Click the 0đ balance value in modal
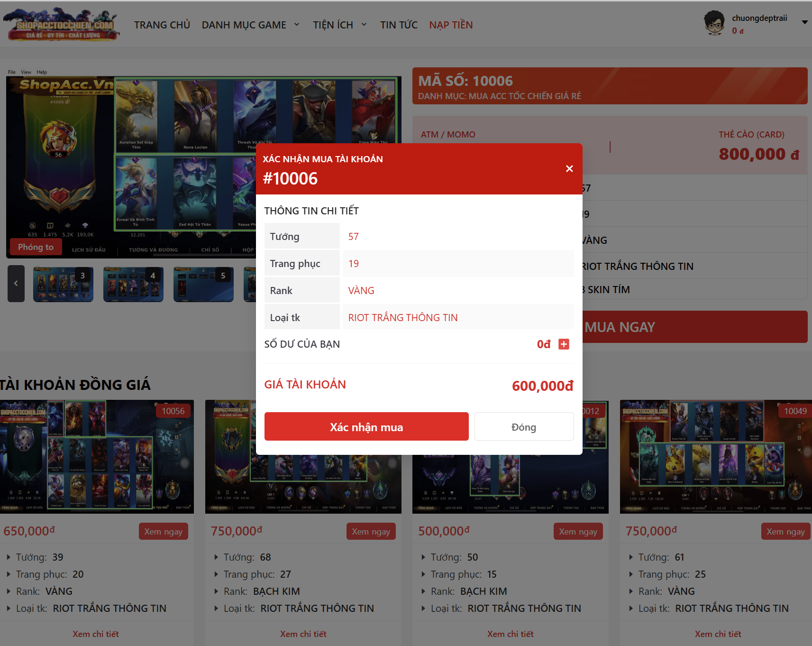Image resolution: width=812 pixels, height=646 pixels. [x=544, y=344]
